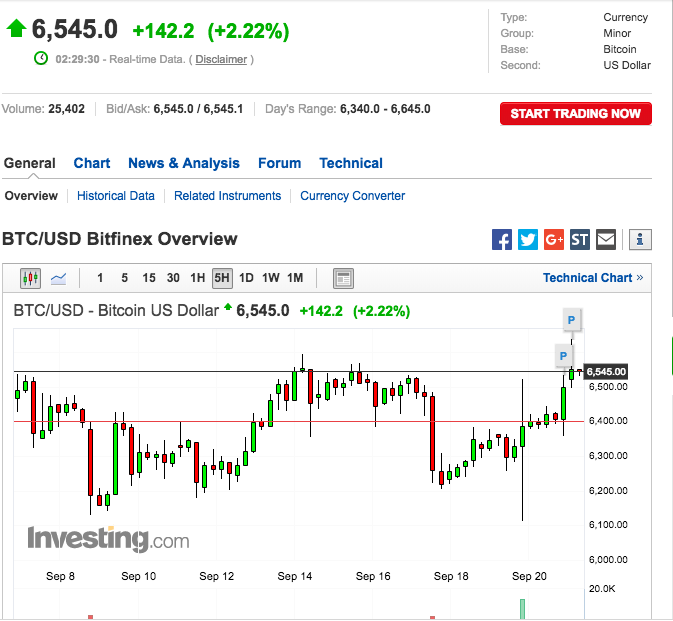The image size is (673, 621).
Task: Click the Bid/Ask value 6,545.0 / 6,545.1
Action: [198, 109]
